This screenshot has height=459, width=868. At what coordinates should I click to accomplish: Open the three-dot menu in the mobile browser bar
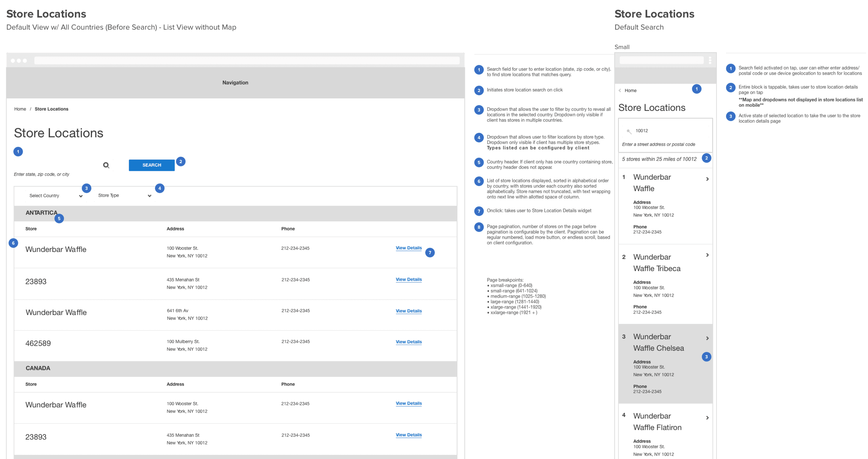click(x=710, y=60)
